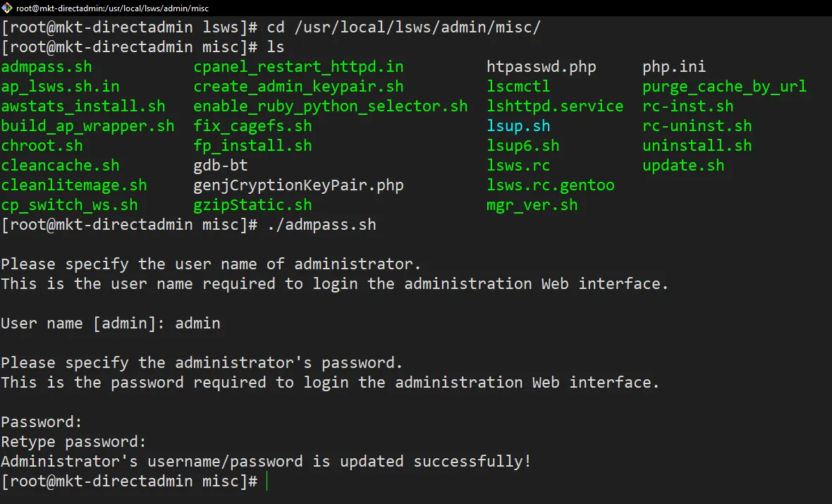
Task: Click the gdb-bt file name
Action: [x=221, y=166]
